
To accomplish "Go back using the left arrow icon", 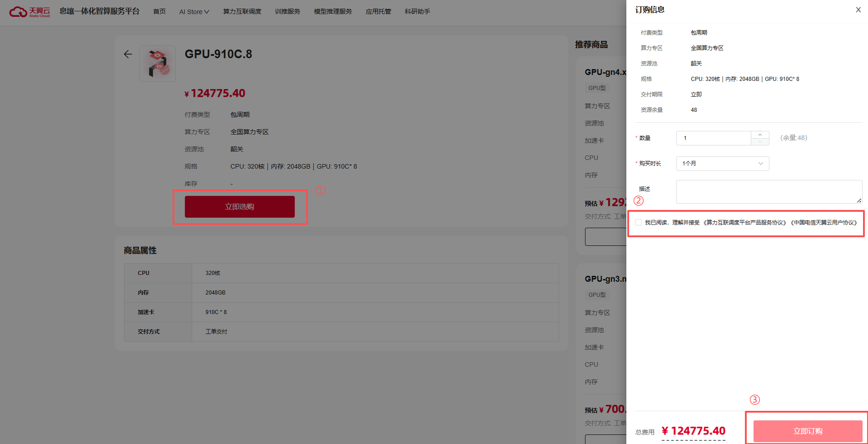I will pyautogui.click(x=128, y=54).
